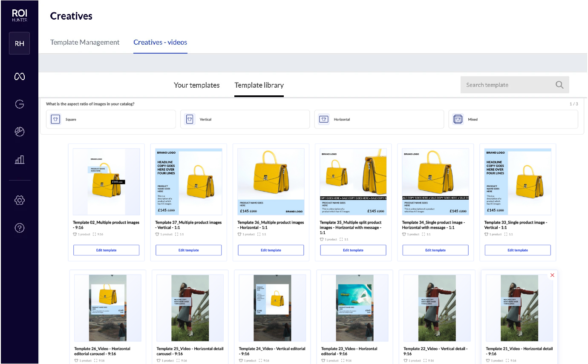588x364 pixels.
Task: Open Template 35 preview thumbnail
Action: [353, 182]
